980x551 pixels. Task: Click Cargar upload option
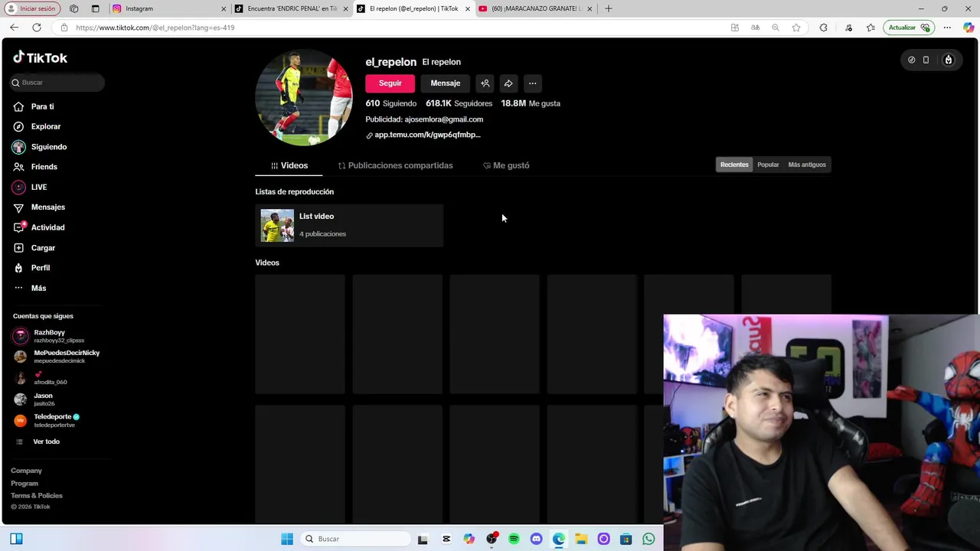coord(34,248)
